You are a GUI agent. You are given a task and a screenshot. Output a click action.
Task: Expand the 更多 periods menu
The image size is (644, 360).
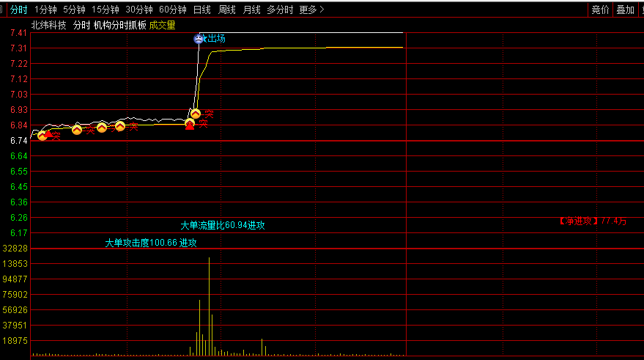point(311,10)
